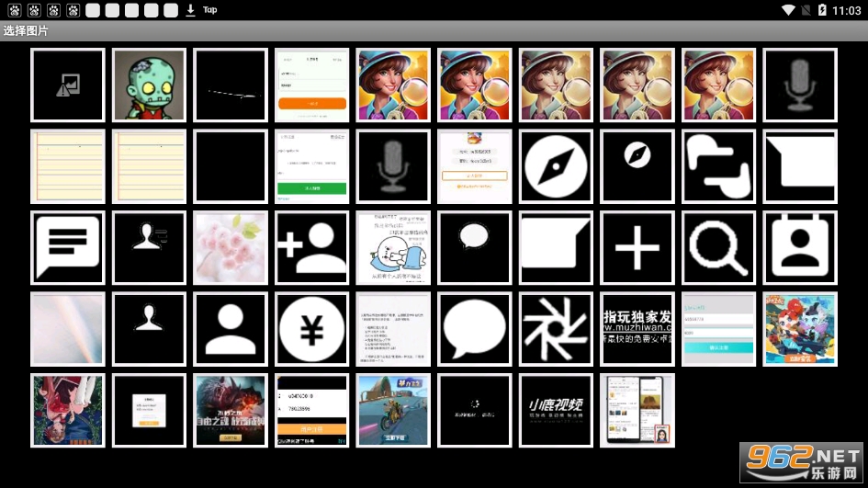Pick the login form with green button
The height and width of the screenshot is (488, 868).
[312, 166]
